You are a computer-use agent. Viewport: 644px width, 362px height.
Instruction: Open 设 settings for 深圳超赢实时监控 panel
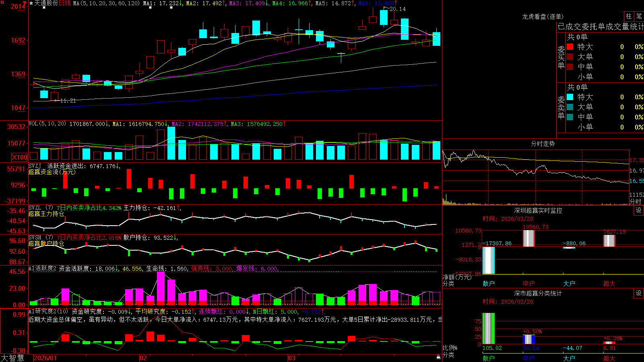click(x=639, y=210)
